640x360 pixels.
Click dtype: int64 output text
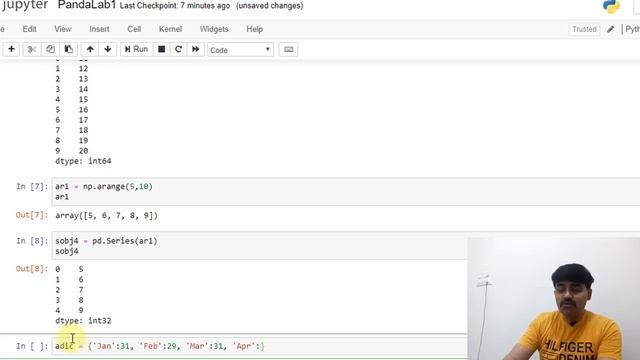pyautogui.click(x=83, y=161)
